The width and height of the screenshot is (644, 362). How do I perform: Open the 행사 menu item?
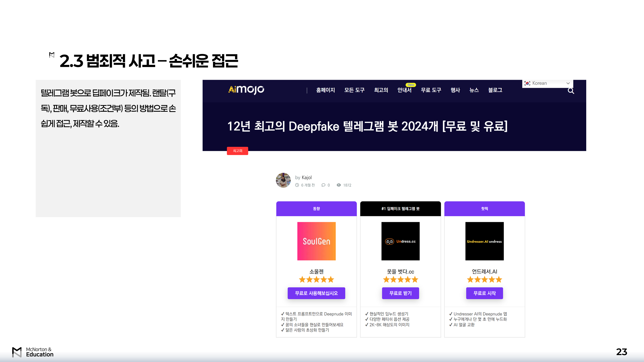pyautogui.click(x=455, y=90)
